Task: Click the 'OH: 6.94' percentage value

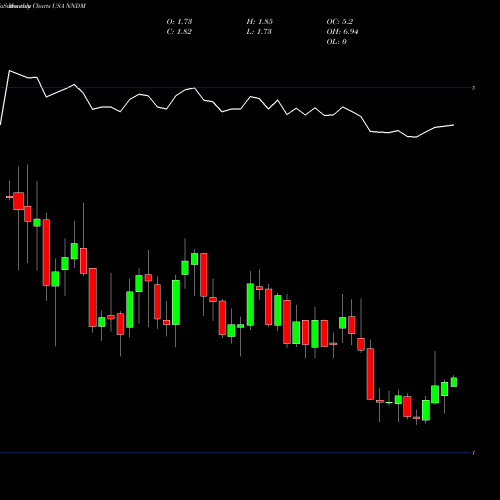Action: click(x=342, y=32)
